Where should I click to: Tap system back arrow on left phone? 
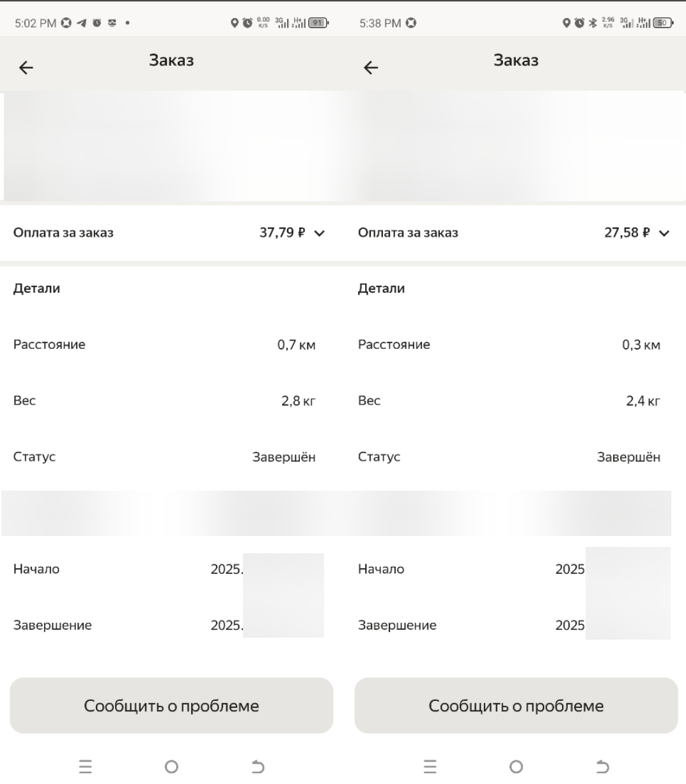(258, 766)
